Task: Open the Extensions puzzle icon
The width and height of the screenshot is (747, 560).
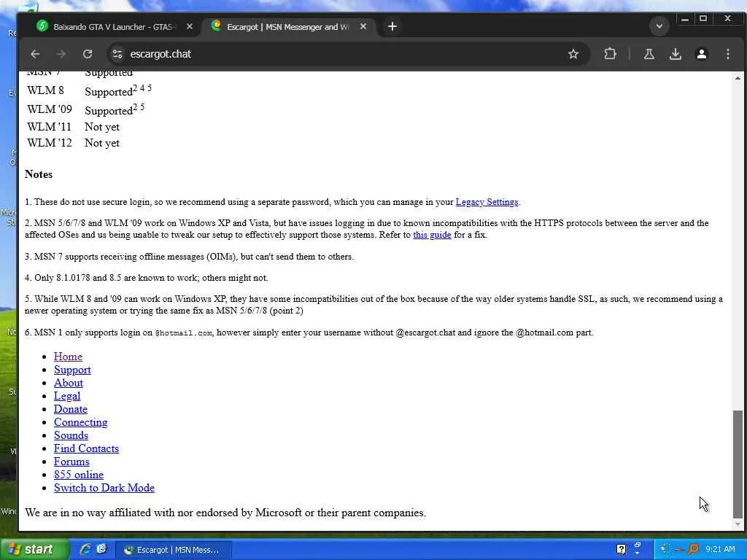Action: [x=611, y=54]
